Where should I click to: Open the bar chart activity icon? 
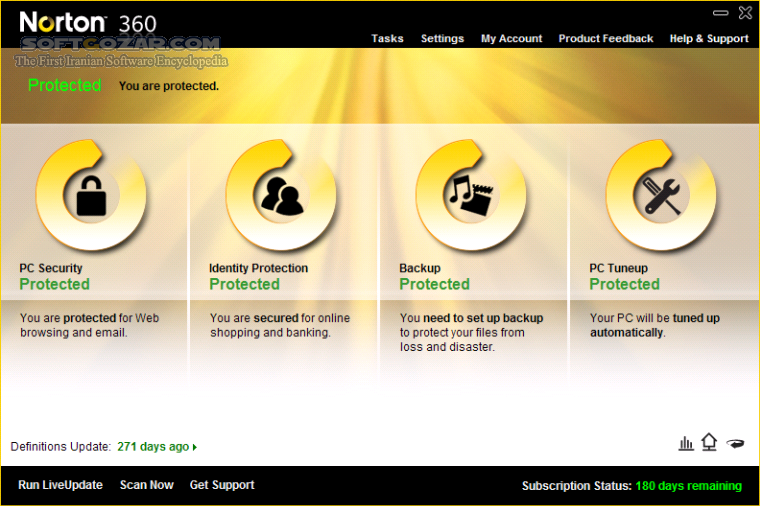tap(686, 443)
